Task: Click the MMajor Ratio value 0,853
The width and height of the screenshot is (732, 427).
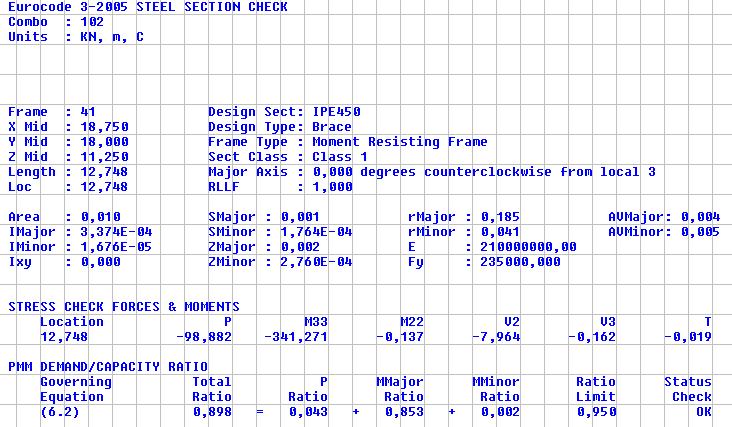Action: 405,412
